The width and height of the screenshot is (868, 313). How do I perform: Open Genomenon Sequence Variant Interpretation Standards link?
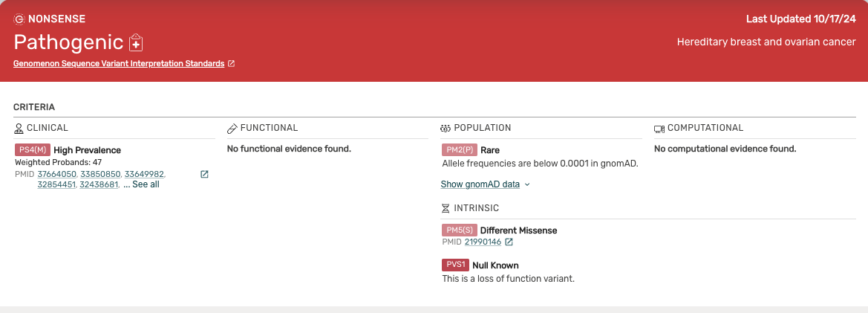(x=119, y=64)
